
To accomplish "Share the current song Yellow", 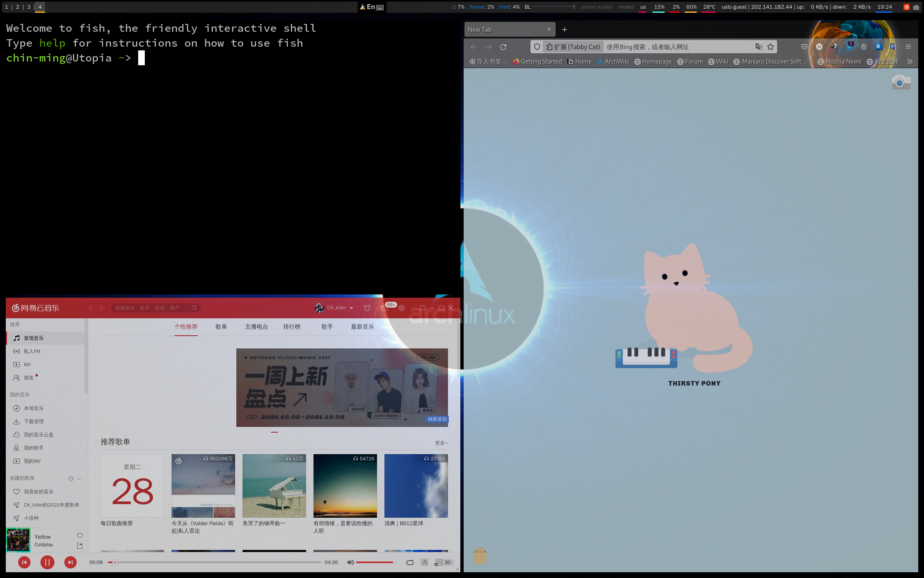I will 80,546.
